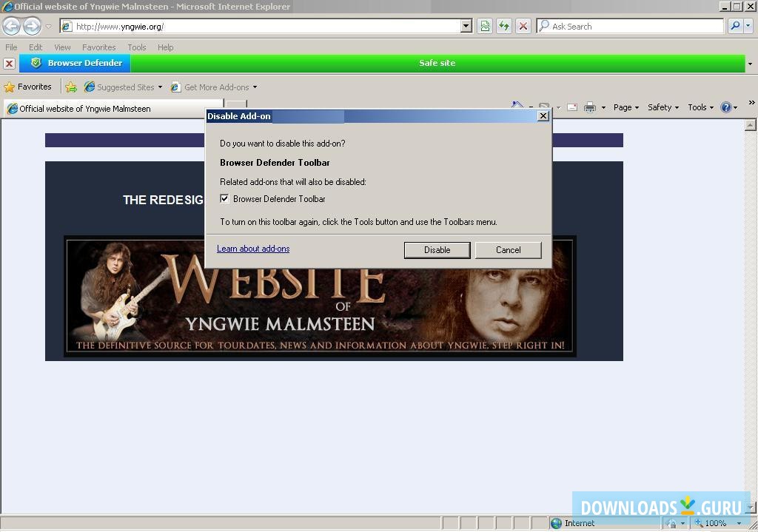The width and height of the screenshot is (758, 532).
Task: Click the browser Forward arrow button
Action: click(32, 26)
